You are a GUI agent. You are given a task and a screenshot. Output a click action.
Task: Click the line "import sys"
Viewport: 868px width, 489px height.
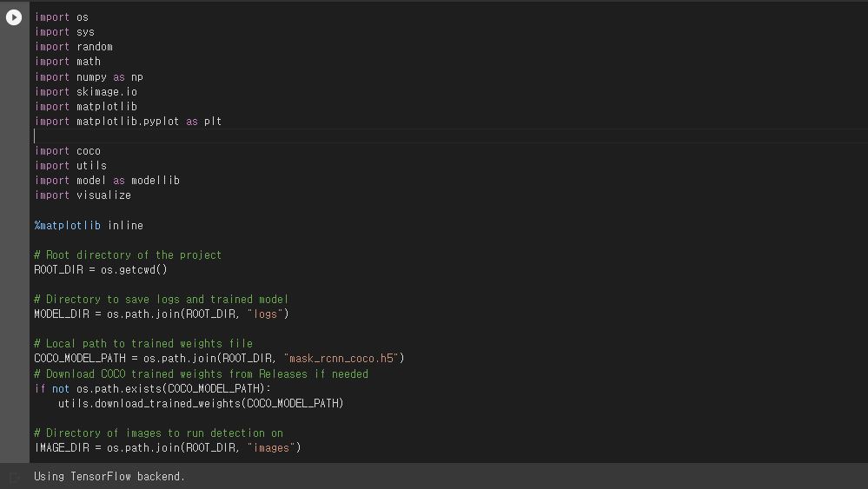click(64, 32)
